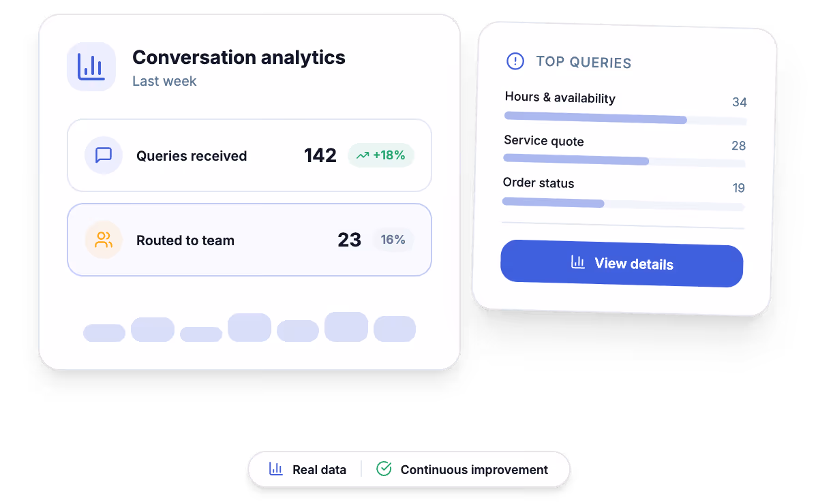818x504 pixels.
Task: Click the team members icon for Routed to team
Action: pyautogui.click(x=103, y=240)
